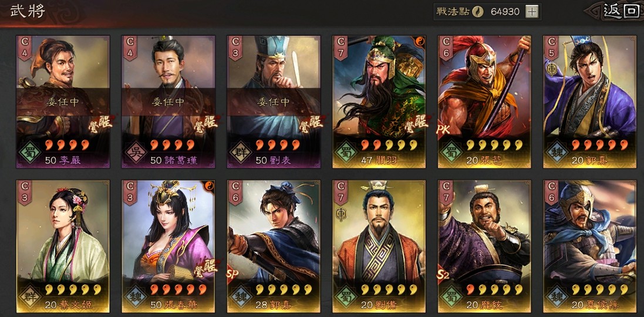Click the 蜀 faction emblem on 劉備 card
Viewport: 644px width, 317px height.
[x=345, y=296]
